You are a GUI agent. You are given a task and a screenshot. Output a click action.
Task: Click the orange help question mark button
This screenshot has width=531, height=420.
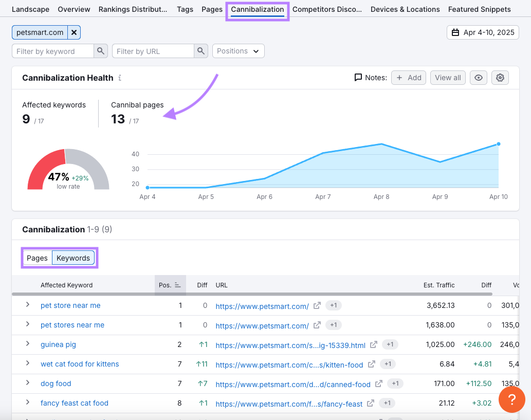[x=511, y=399]
